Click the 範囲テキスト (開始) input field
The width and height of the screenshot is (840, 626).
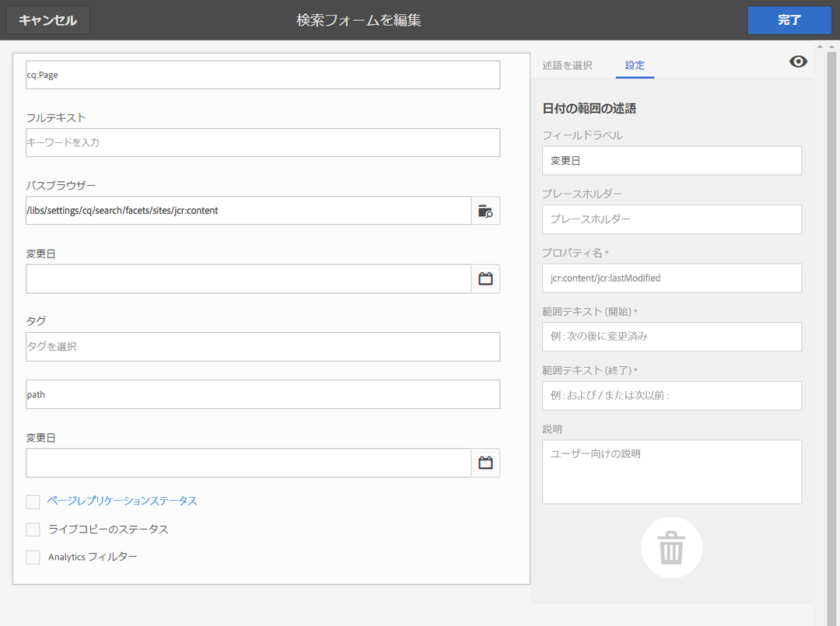(x=672, y=337)
